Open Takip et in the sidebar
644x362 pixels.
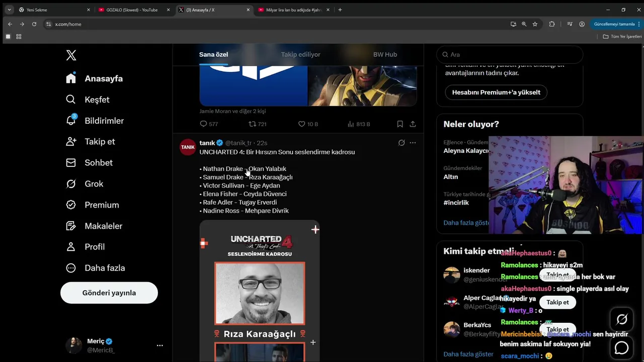[90, 141]
